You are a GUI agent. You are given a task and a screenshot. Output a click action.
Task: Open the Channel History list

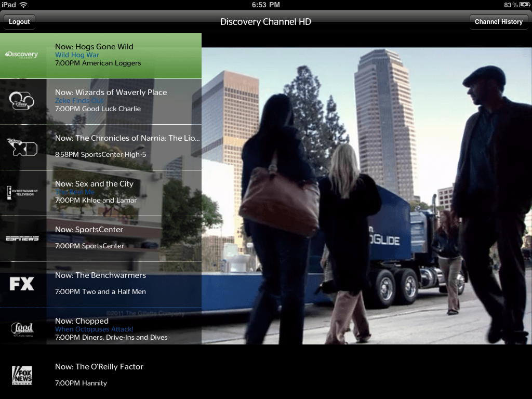(x=498, y=22)
